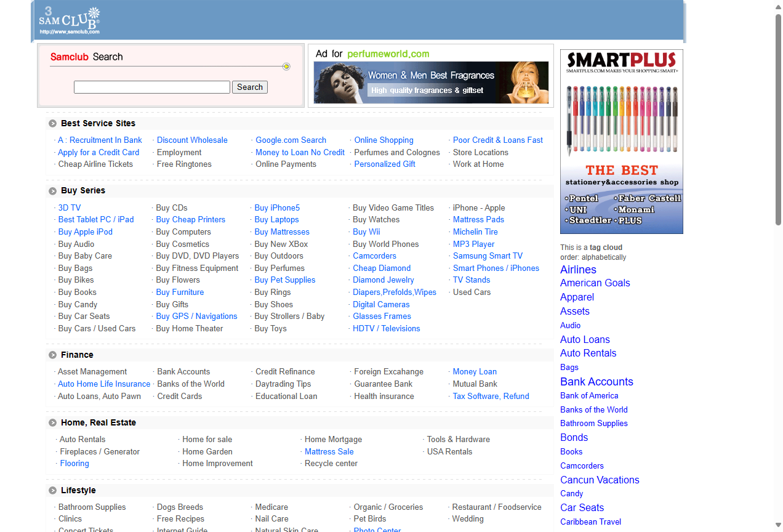
Task: Click the Best Service Sites section bullet icon
Action: [x=53, y=124]
